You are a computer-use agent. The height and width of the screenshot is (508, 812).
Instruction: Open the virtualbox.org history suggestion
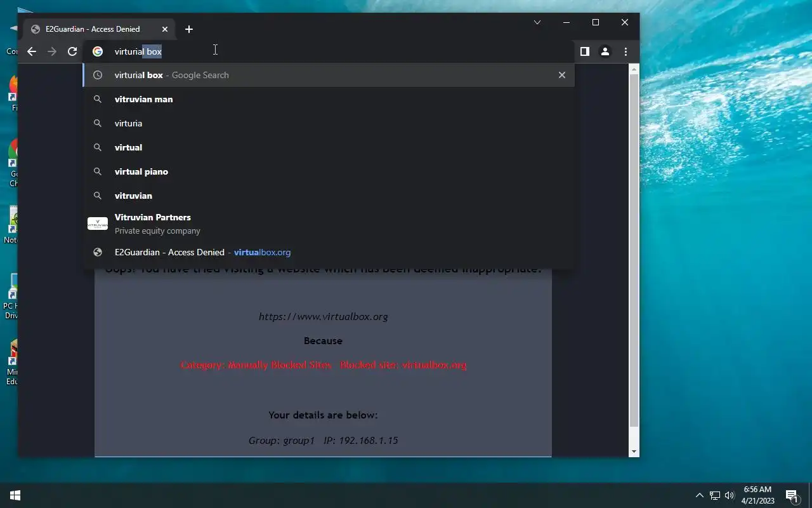point(329,252)
